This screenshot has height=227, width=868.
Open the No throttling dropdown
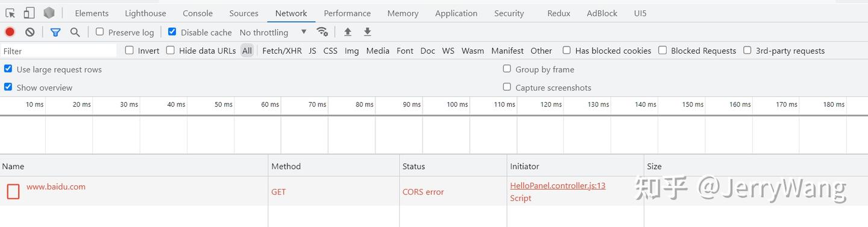coord(273,32)
